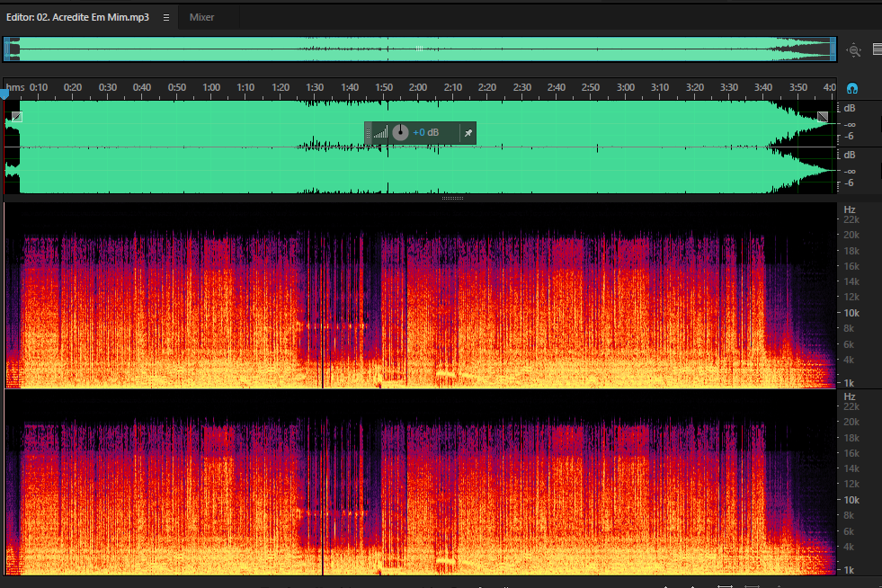Click the 3:50 mark on the time ruler
882x588 pixels.
[798, 87]
